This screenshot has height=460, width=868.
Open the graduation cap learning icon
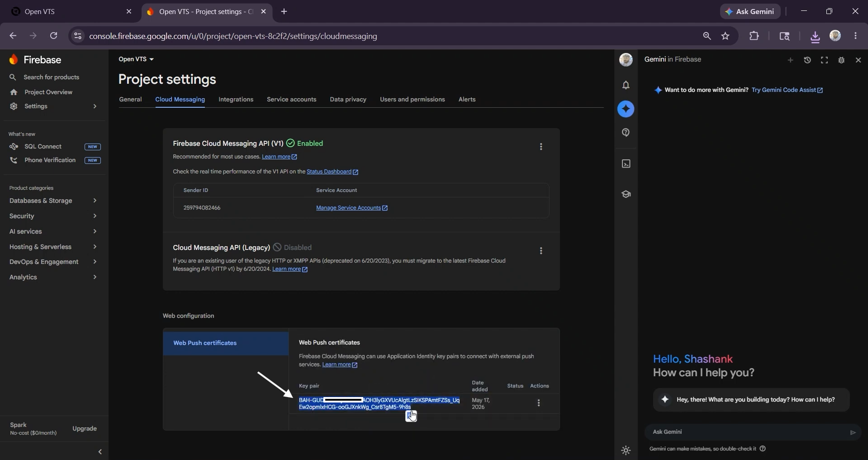coord(626,194)
